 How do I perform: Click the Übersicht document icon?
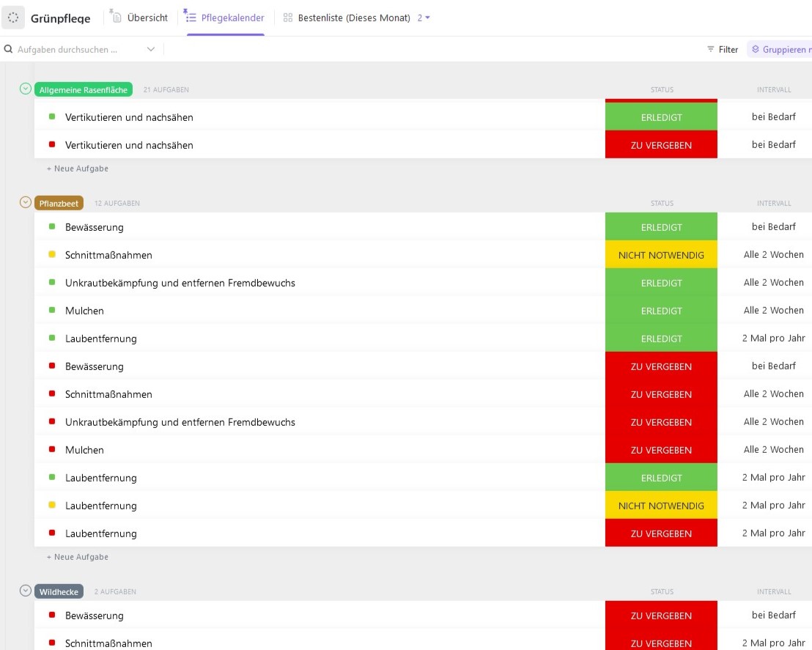(117, 18)
